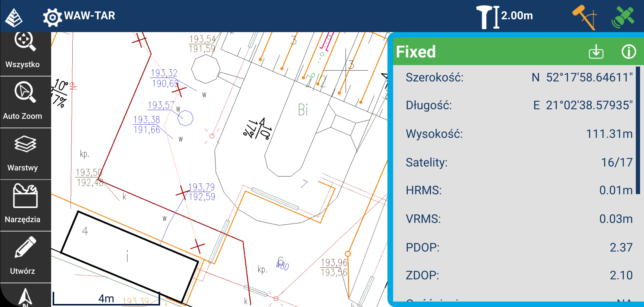Select the VRMS 0.03m value
The image size is (644, 307).
[616, 219]
